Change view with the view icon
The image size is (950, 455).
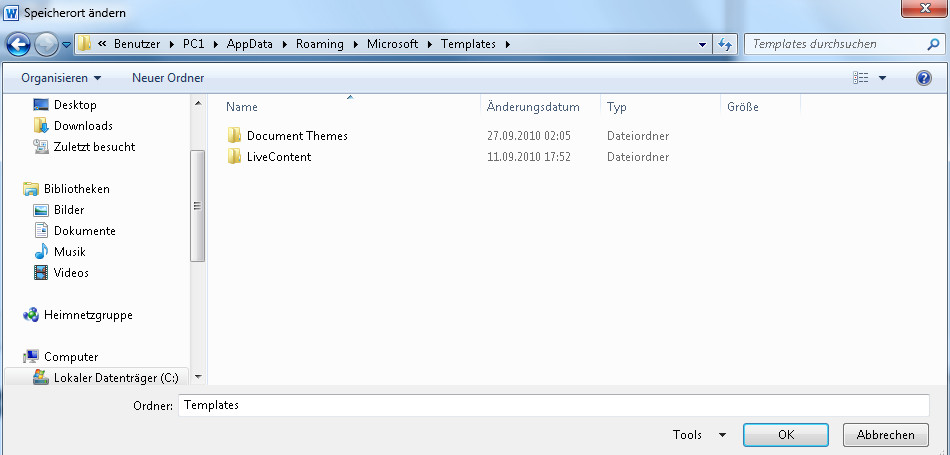click(860, 78)
